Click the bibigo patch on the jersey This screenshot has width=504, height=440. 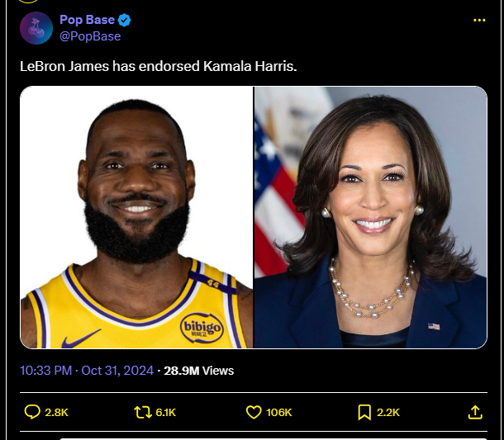tap(202, 328)
